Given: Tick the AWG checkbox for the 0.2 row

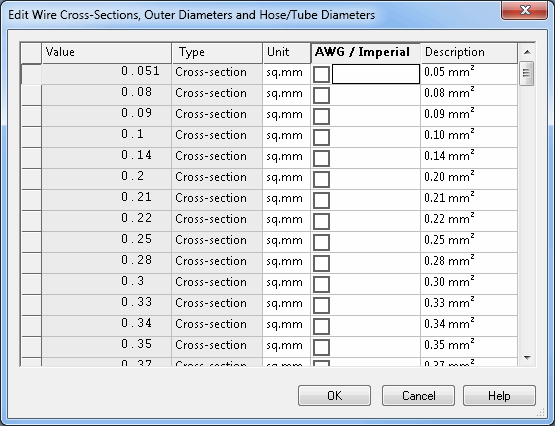Looking at the screenshot, I should [321, 179].
